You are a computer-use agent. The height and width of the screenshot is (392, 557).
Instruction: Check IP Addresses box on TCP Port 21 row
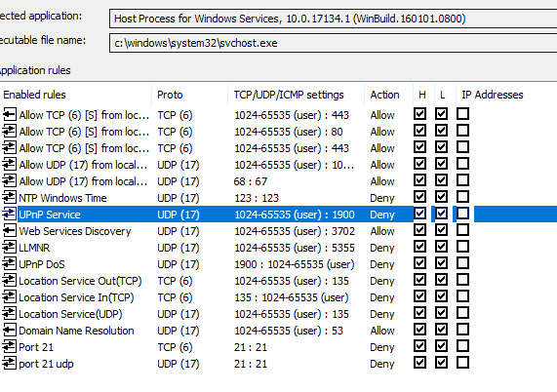pos(462,346)
